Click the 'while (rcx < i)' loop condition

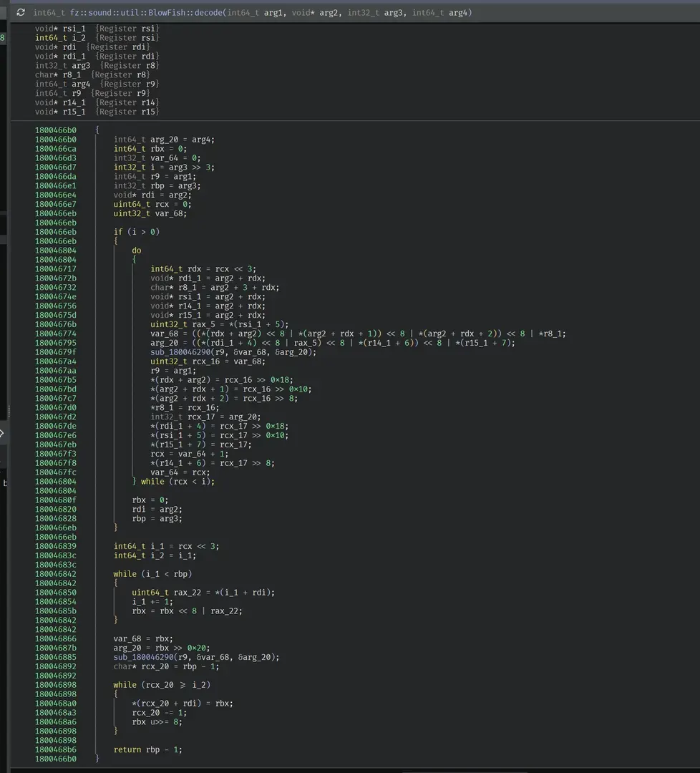coord(178,482)
